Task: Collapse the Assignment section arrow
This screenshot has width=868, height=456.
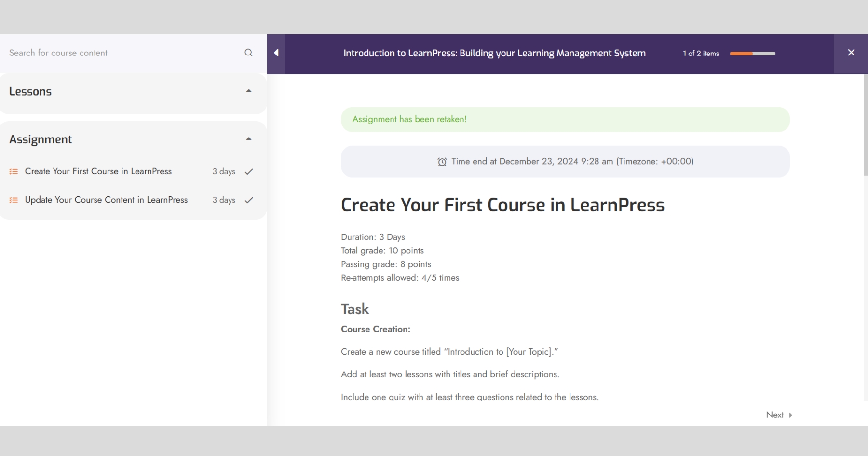Action: tap(249, 139)
